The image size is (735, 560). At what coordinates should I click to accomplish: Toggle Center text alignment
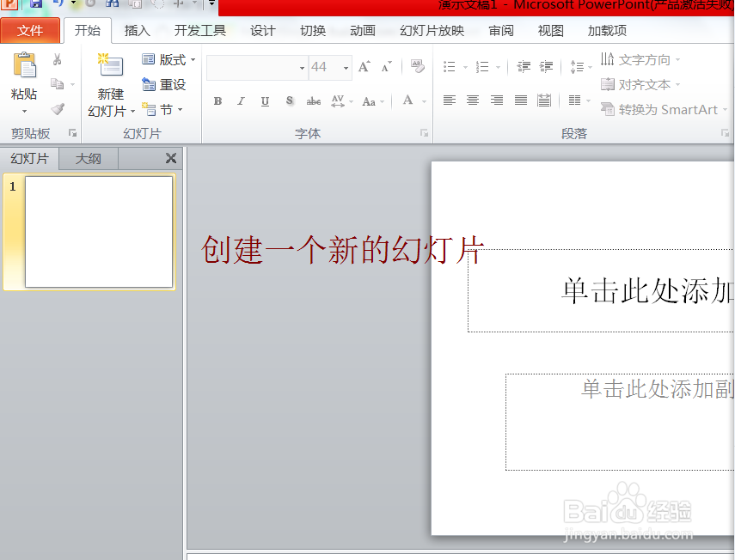click(473, 100)
